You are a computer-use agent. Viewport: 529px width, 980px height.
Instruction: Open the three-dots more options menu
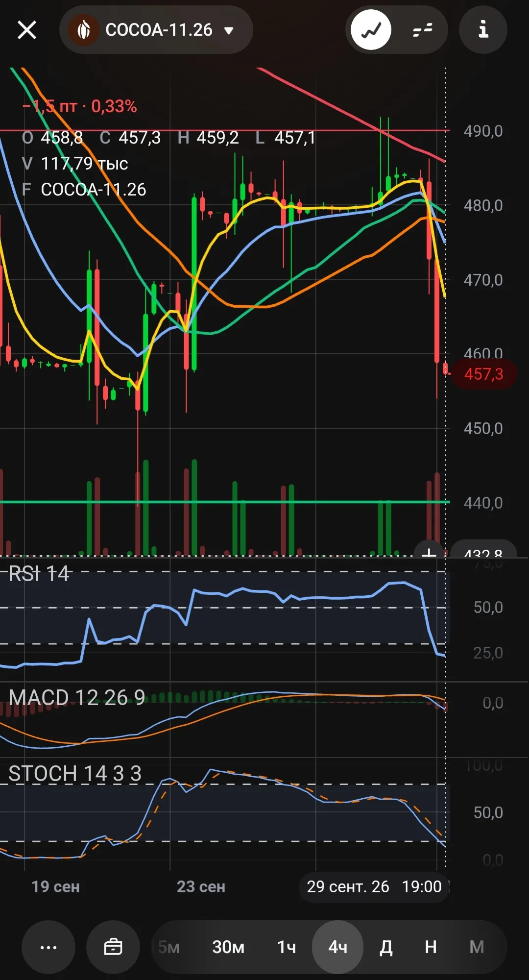click(48, 947)
